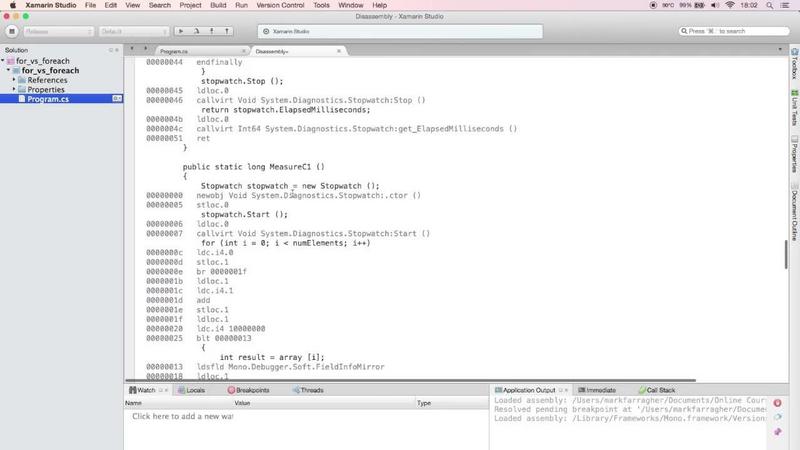Open the Version Control menu
Screen dimensions: 800x450
(x=280, y=5)
